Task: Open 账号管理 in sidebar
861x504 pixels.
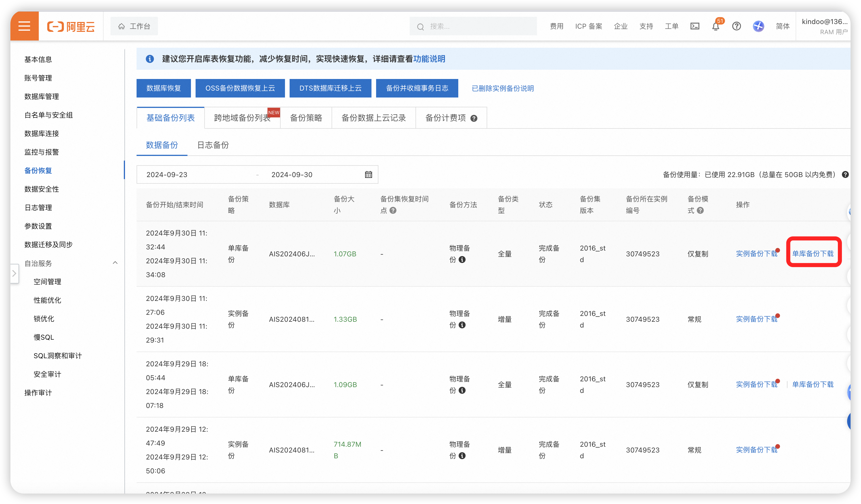Action: coord(38,78)
